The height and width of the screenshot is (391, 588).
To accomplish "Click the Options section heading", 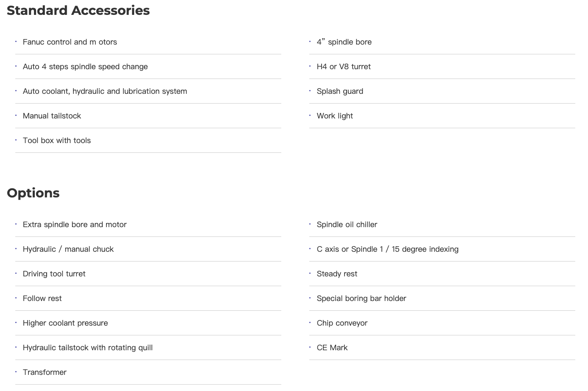I will 33,193.
